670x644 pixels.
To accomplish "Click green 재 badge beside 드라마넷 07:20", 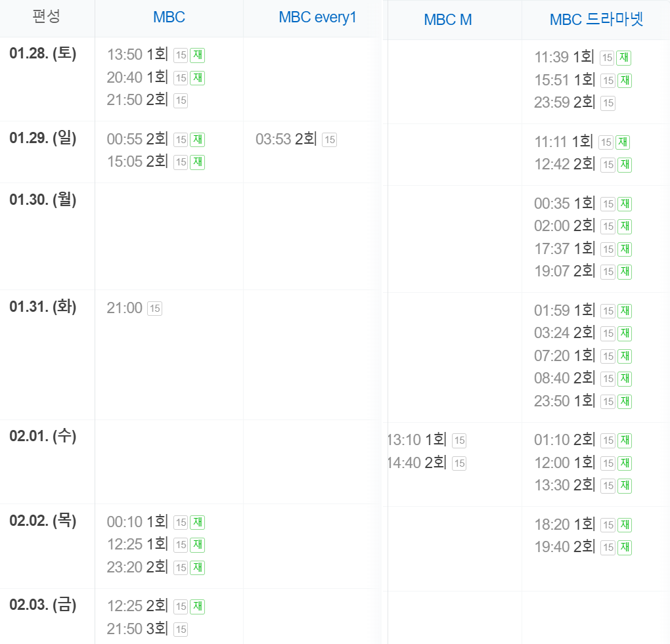I will [624, 356].
